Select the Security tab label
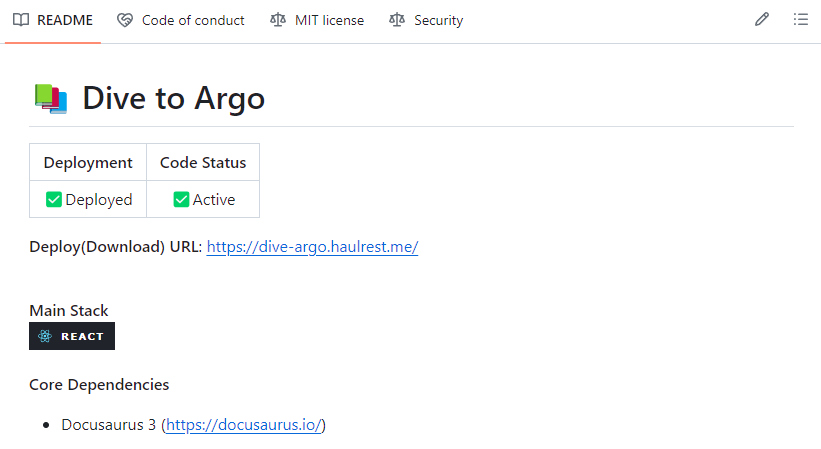 click(x=438, y=20)
